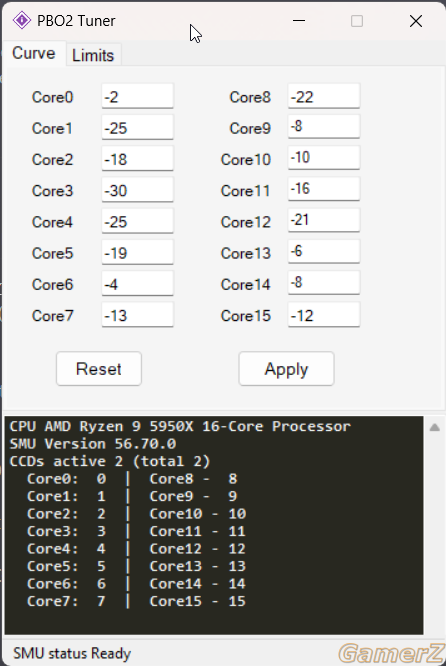Select the Core12 offset field
Image resolution: width=446 pixels, height=666 pixels.
tap(324, 220)
